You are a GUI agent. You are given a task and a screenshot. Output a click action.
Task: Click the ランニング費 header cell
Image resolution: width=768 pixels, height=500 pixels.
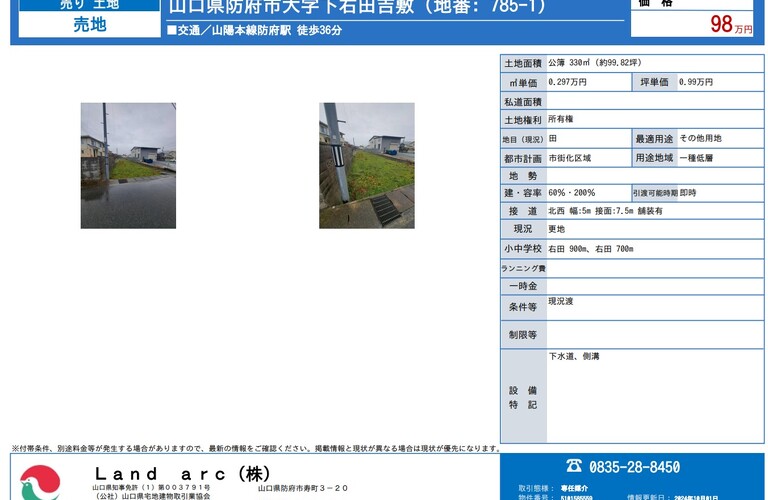[523, 268]
